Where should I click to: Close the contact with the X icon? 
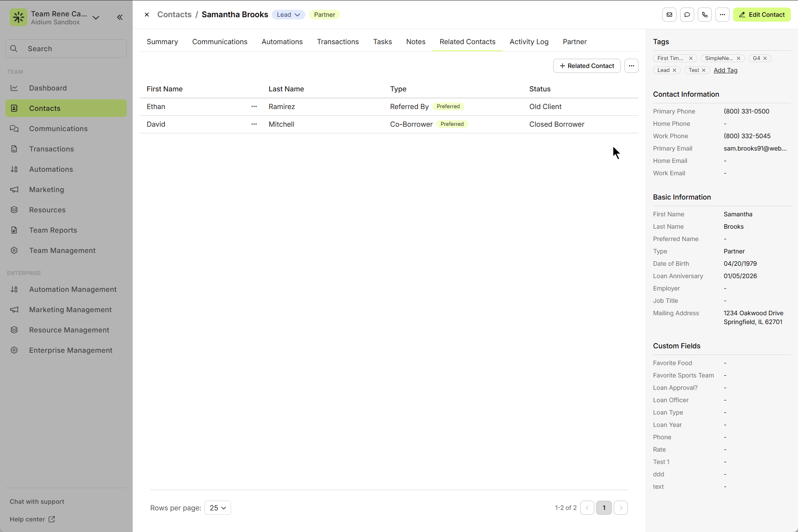[147, 15]
